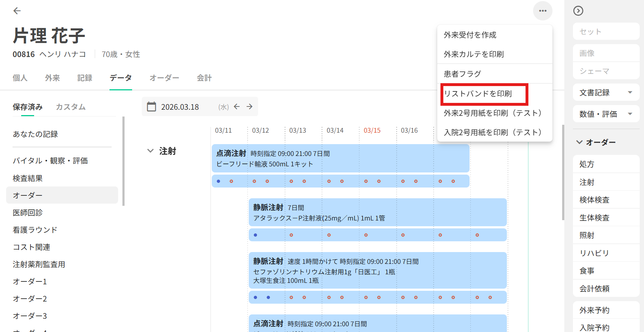Viewport: 644px width, 332px height.
Task: Choose 外来カルテを印刷 from the menu
Action: coord(495,54)
